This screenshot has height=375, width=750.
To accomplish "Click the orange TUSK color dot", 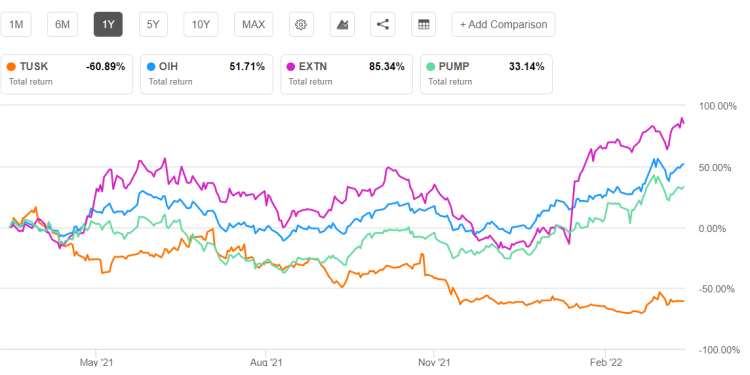I will (x=12, y=67).
